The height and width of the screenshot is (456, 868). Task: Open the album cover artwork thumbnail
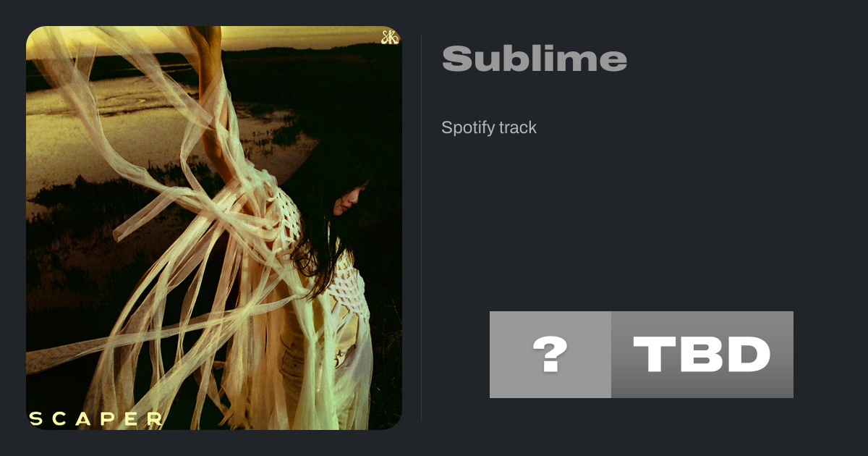coord(214,228)
